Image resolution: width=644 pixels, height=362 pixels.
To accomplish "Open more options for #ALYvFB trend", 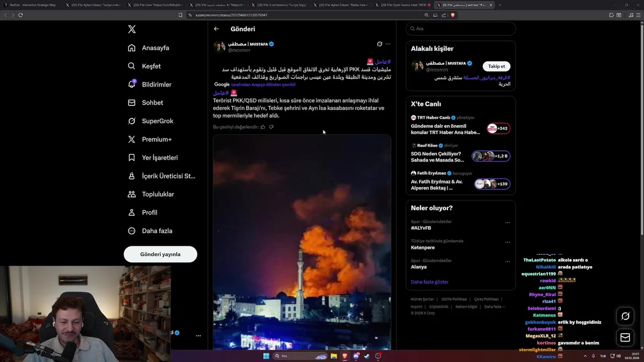I will pos(508,222).
